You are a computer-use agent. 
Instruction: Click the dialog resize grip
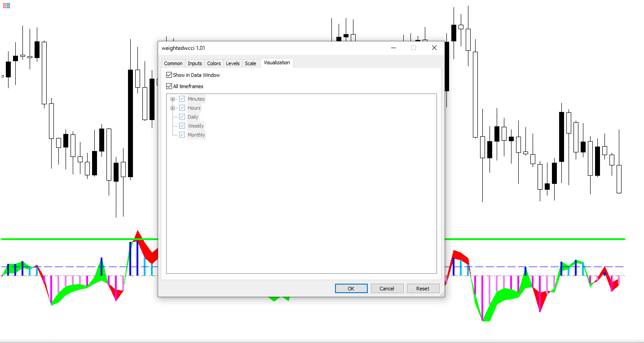(x=442, y=294)
